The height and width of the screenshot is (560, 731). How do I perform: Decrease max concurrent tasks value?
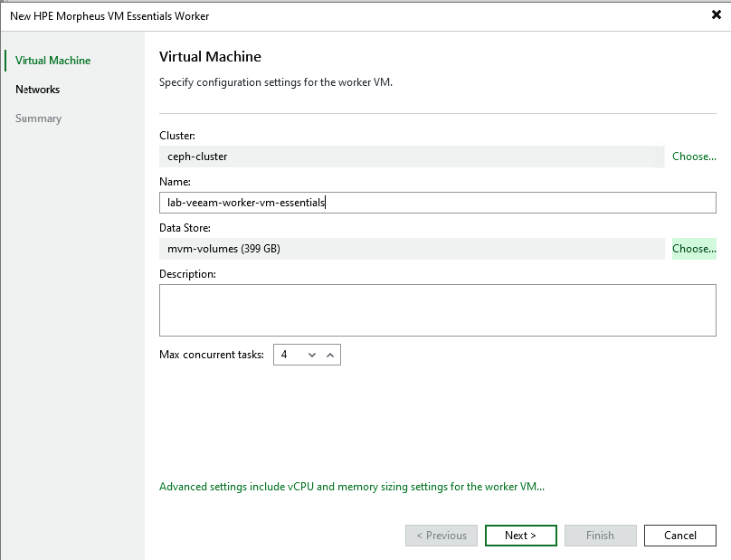point(312,355)
